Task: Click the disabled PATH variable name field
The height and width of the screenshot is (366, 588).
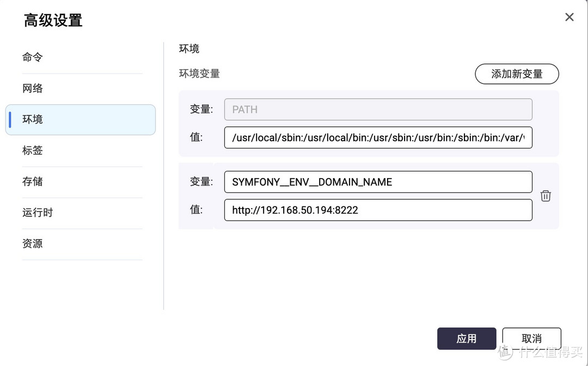Action: [378, 109]
